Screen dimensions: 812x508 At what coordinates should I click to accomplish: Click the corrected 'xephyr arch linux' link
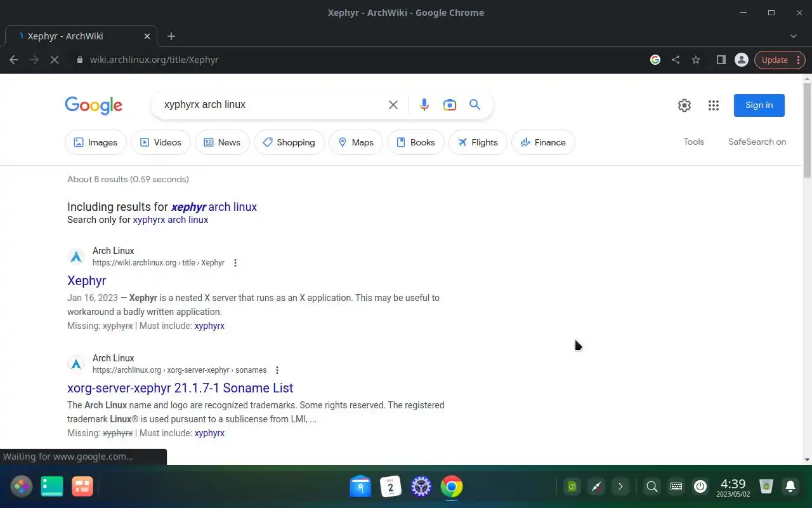click(214, 207)
